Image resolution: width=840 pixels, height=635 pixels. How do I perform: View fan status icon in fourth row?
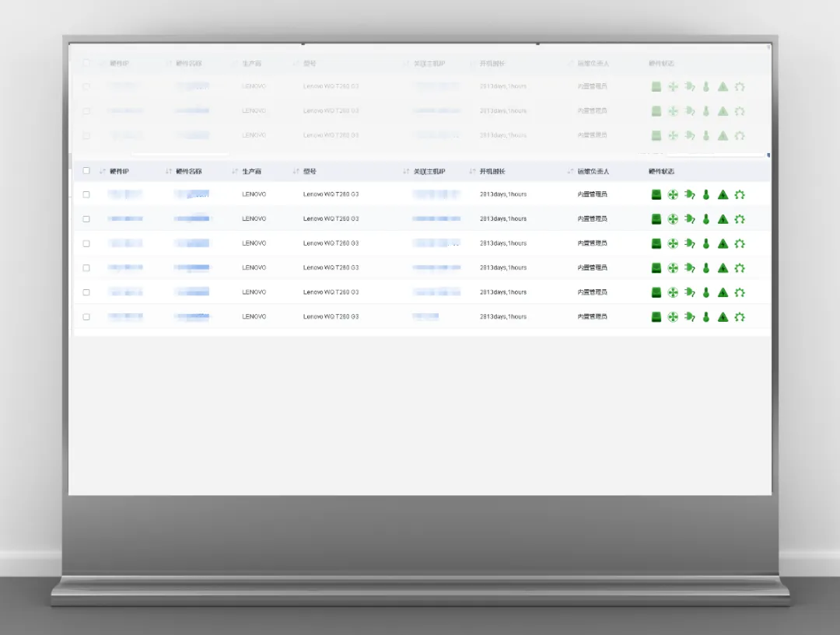point(673,267)
